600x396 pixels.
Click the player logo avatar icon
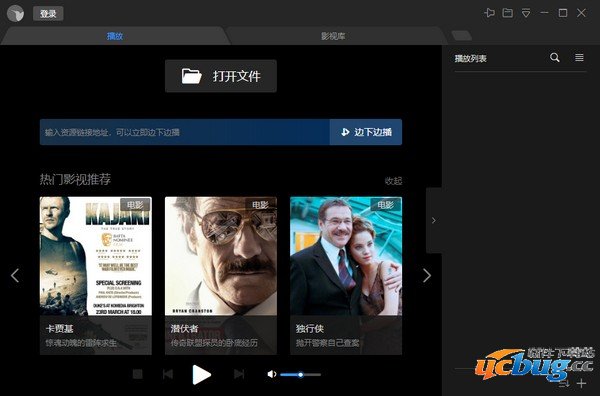click(15, 14)
